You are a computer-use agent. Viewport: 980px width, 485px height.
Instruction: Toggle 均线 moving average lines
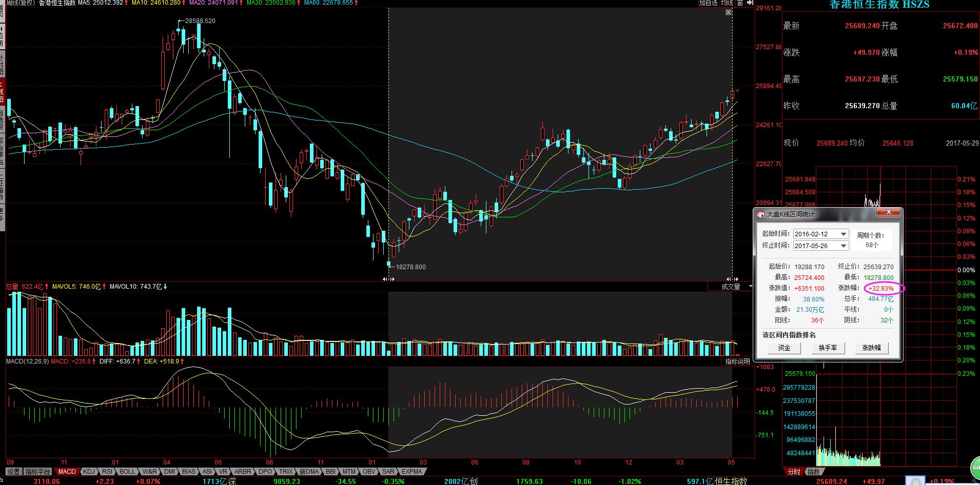point(727,3)
